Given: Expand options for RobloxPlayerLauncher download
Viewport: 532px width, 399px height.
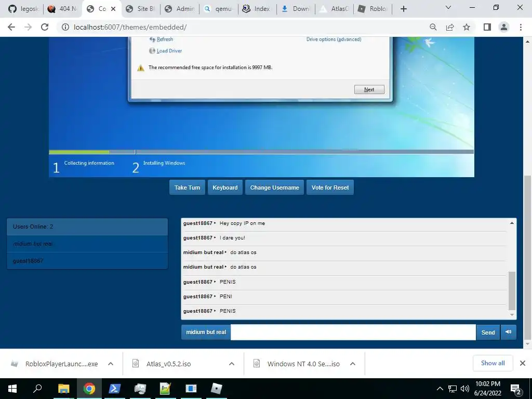Looking at the screenshot, I should [x=111, y=364].
